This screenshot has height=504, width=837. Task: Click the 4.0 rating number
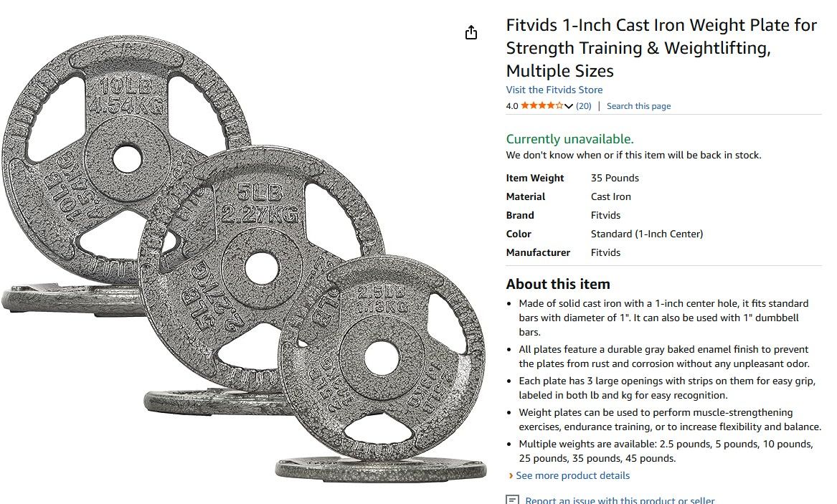coord(511,106)
